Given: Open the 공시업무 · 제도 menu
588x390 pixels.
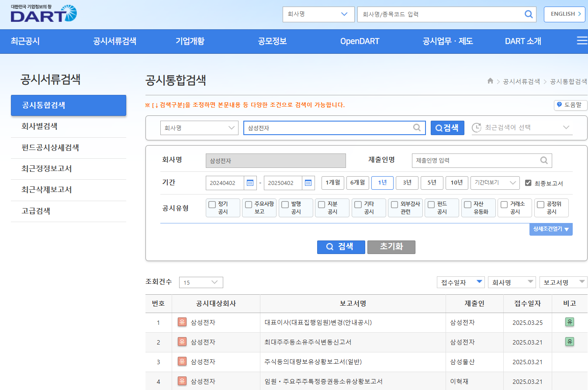Looking at the screenshot, I should coord(448,41).
